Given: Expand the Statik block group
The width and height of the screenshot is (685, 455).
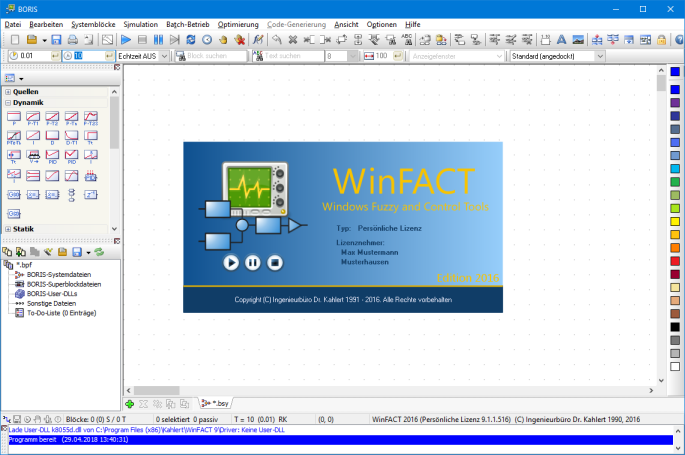Looking at the screenshot, I should point(8,229).
